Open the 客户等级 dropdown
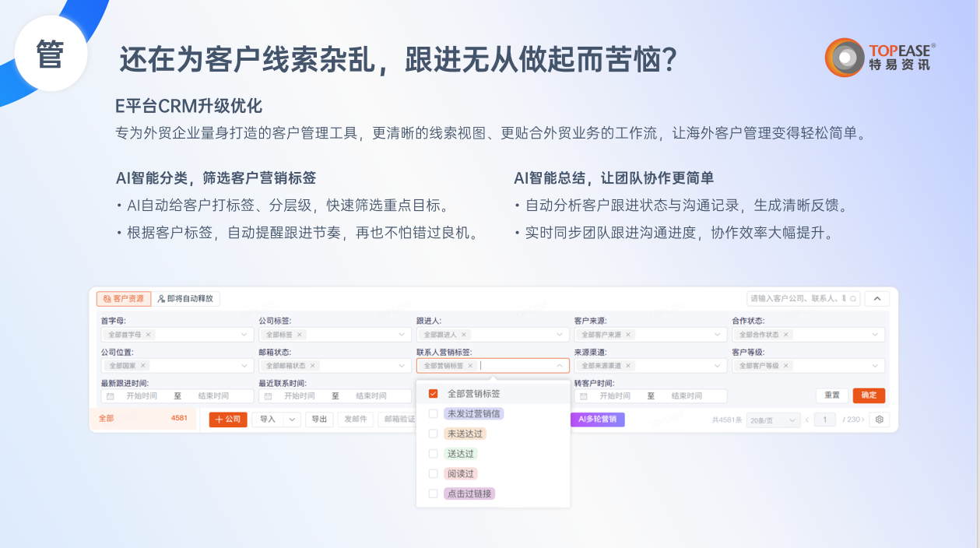980x548 pixels. 876,366
